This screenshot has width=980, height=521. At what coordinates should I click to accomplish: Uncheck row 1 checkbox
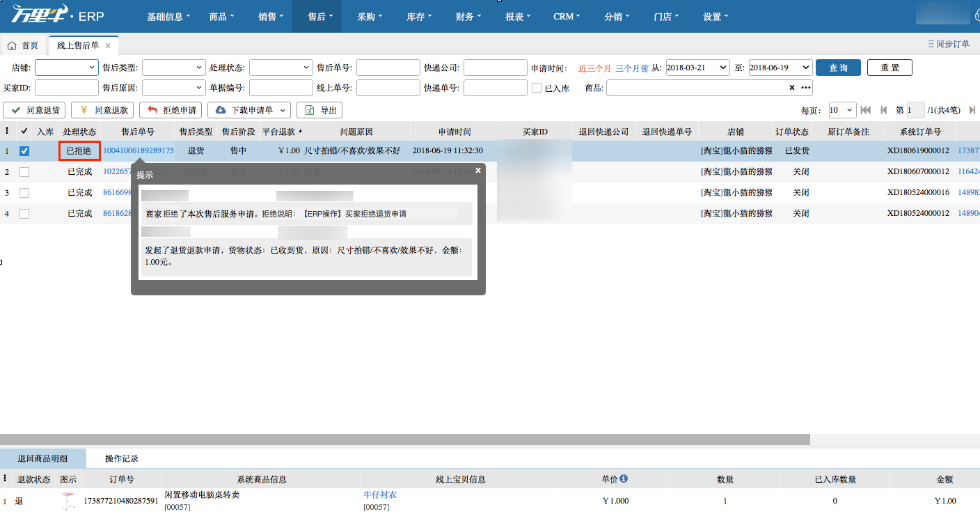24,151
